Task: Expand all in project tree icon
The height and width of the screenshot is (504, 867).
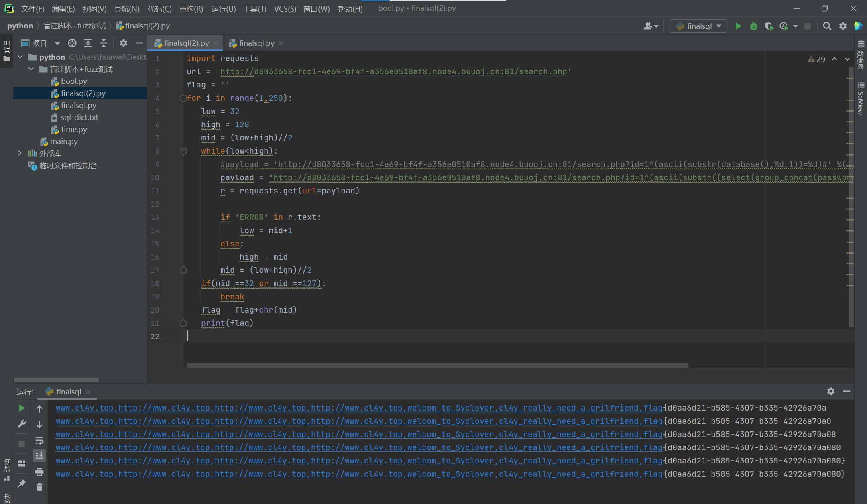Action: [88, 43]
